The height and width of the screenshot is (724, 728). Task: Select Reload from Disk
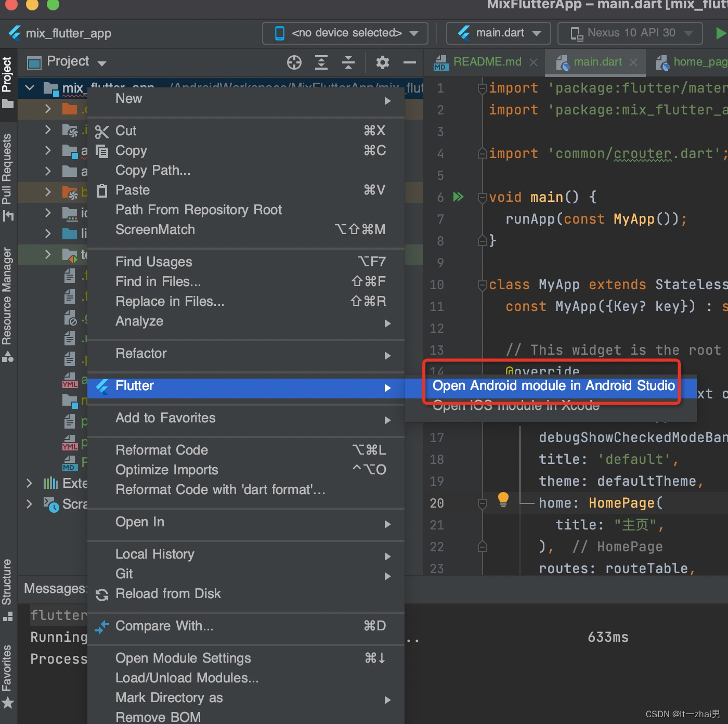click(x=246, y=594)
